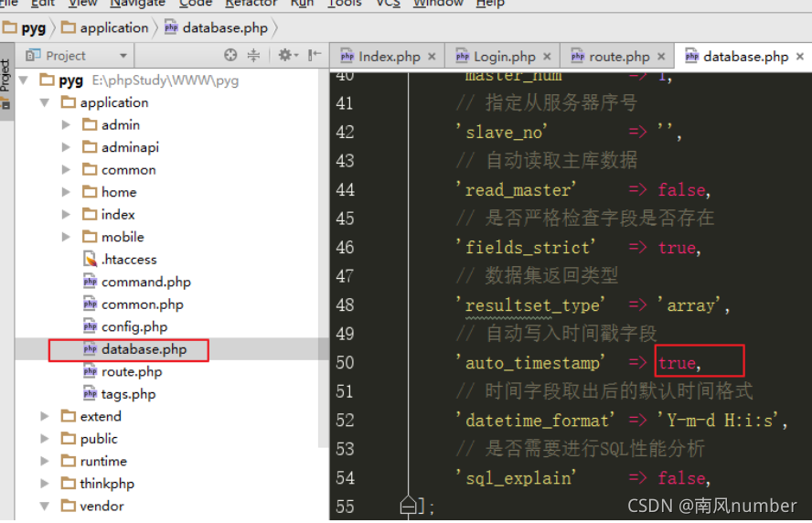The image size is (812, 523).
Task: Click 'datetime_format' key on line 52
Action: point(536,420)
